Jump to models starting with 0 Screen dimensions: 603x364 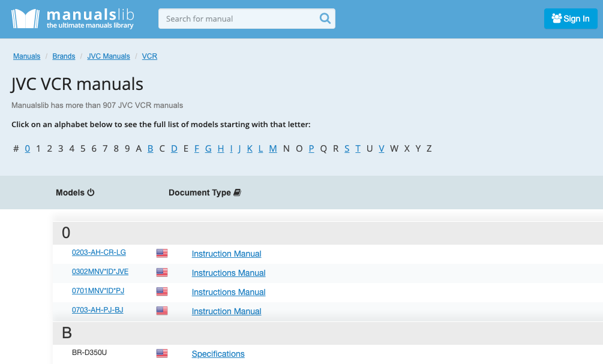(x=28, y=148)
